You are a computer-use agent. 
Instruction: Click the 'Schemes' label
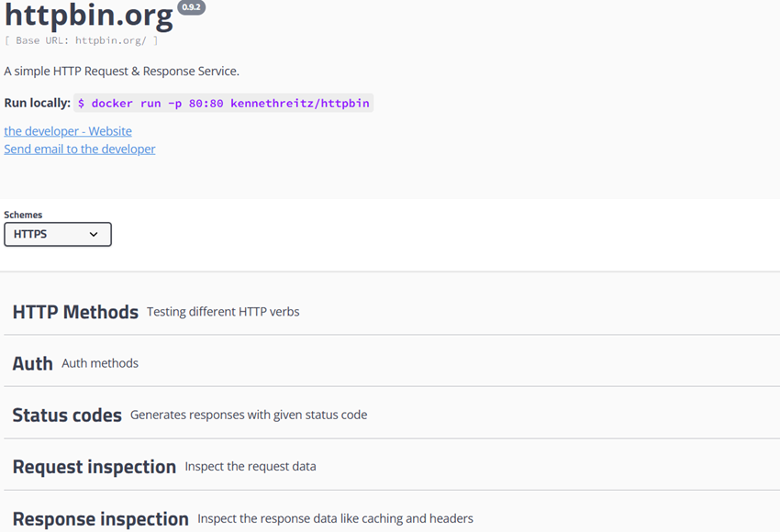[x=23, y=215]
